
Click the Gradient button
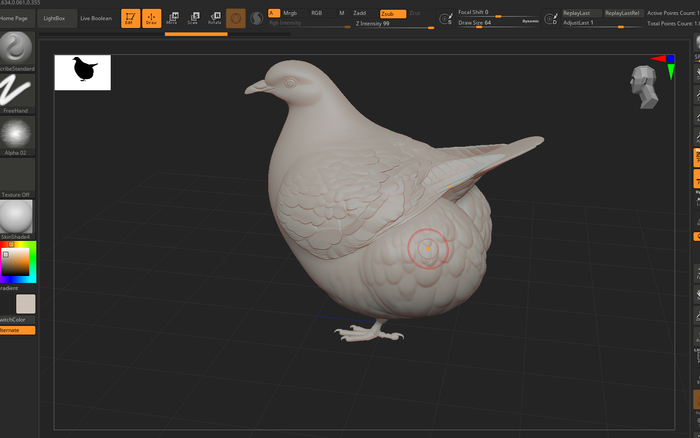(9, 288)
